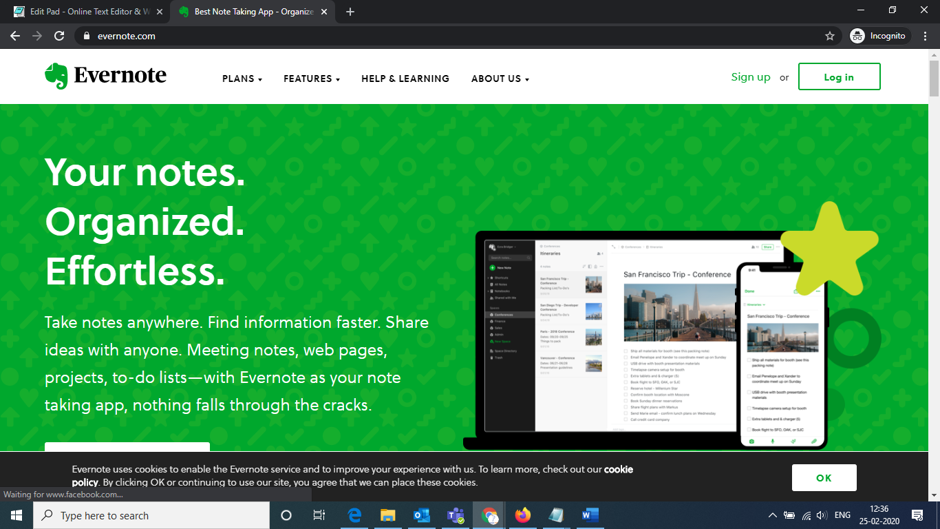Open the Incognito profile indicator
This screenshot has width=940, height=529.
point(878,36)
